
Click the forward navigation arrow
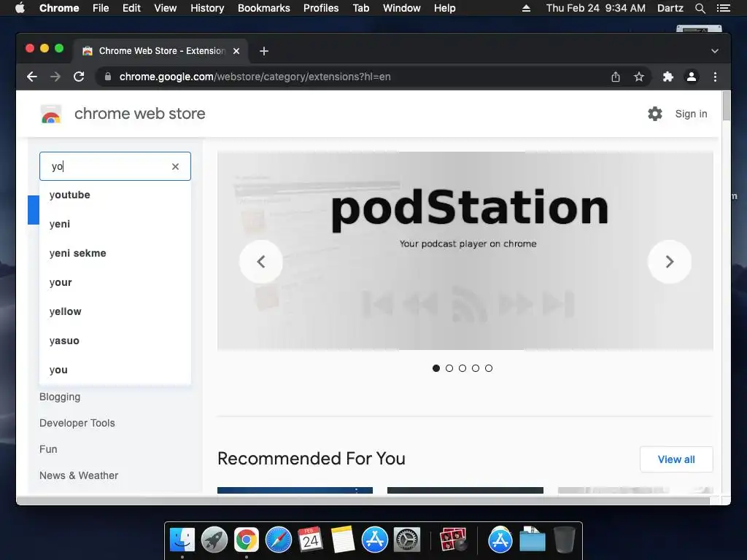55,77
